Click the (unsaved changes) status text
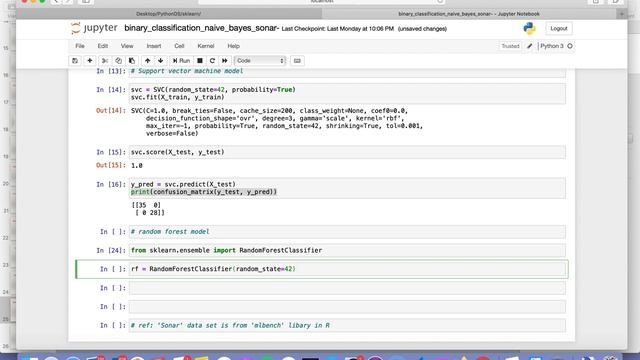 [422, 29]
